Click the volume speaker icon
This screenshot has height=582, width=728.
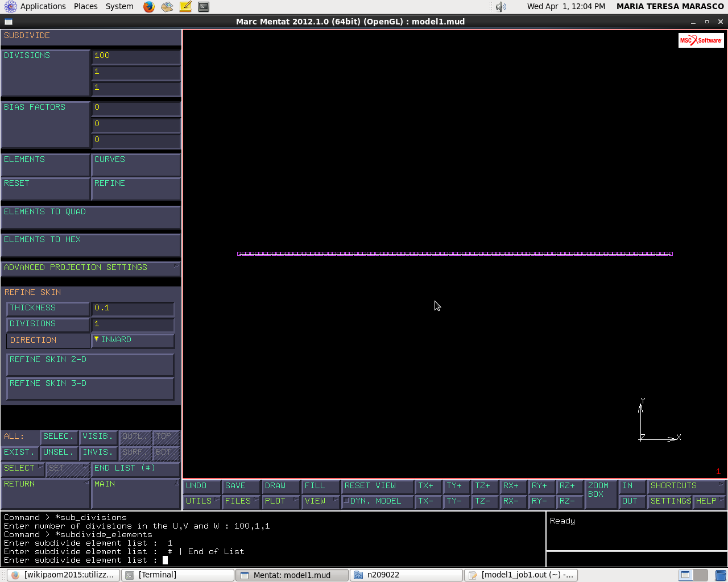coord(500,7)
